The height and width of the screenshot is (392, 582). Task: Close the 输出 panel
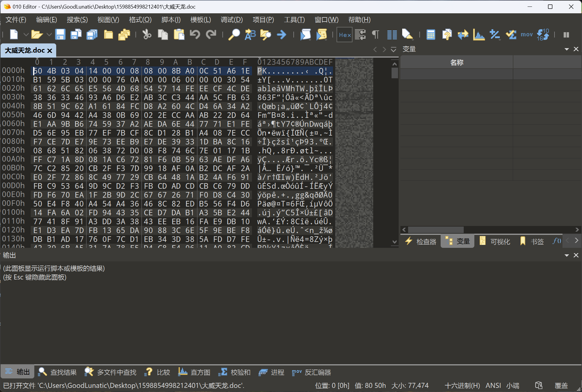pyautogui.click(x=576, y=255)
